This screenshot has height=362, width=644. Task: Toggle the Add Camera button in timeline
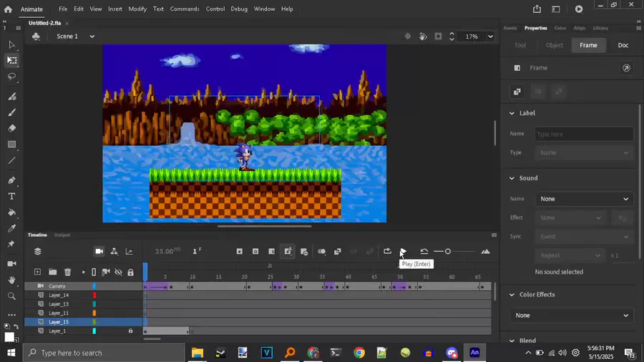click(99, 252)
